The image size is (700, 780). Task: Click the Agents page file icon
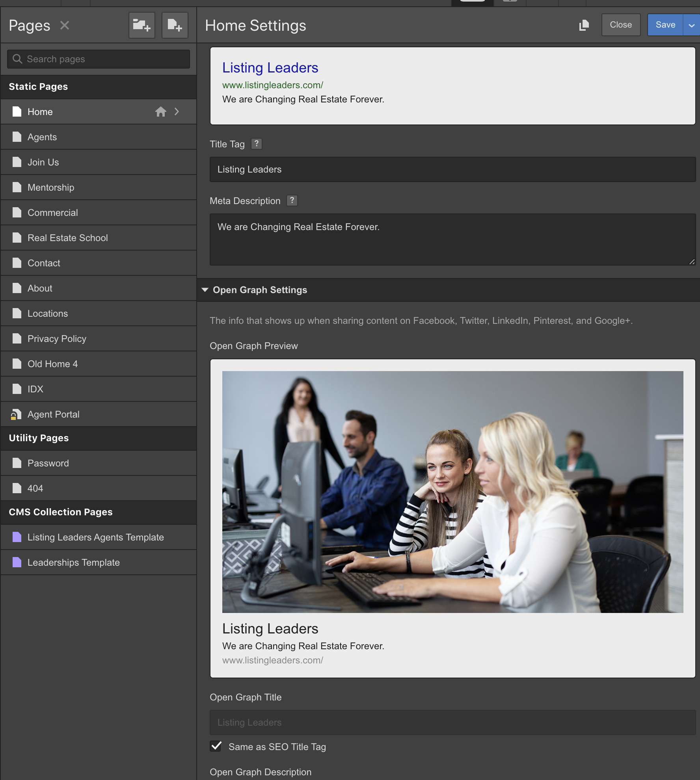tap(17, 137)
